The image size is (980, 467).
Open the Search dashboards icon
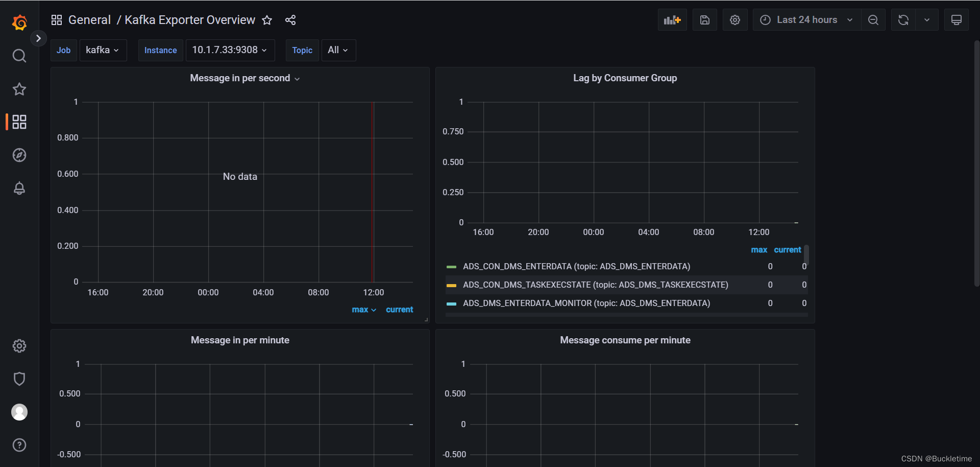19,56
